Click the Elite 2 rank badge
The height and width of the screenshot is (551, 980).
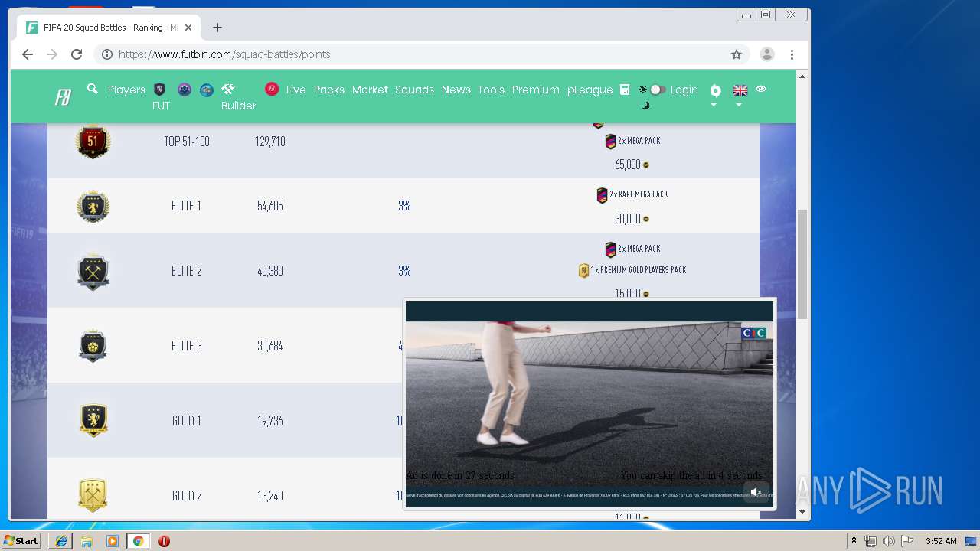coord(93,271)
